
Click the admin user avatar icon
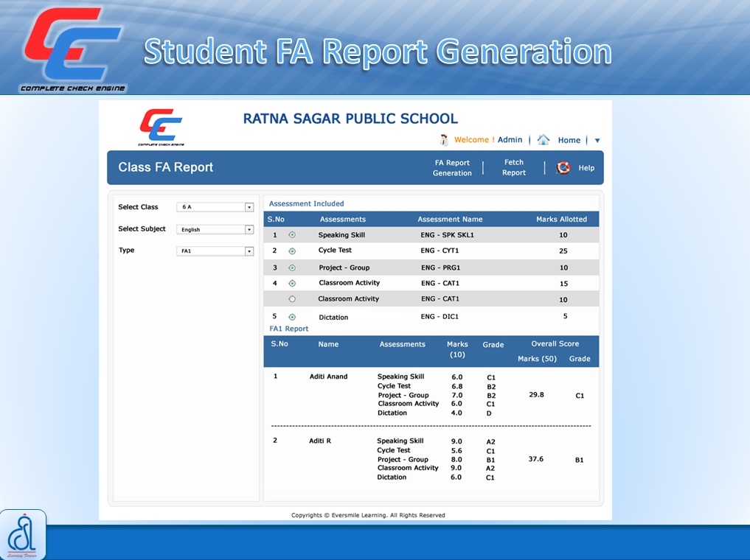(445, 139)
